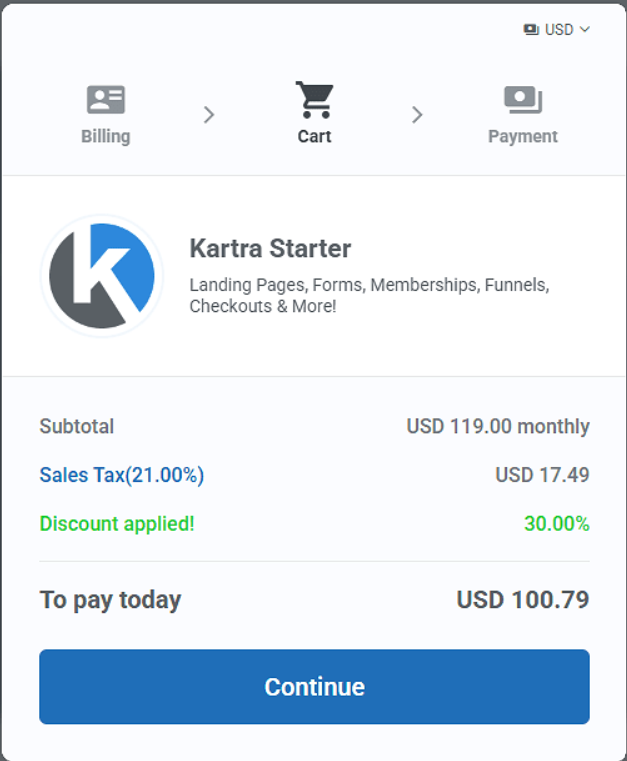Select the Cart step label
The width and height of the screenshot is (627, 761).
(x=314, y=136)
